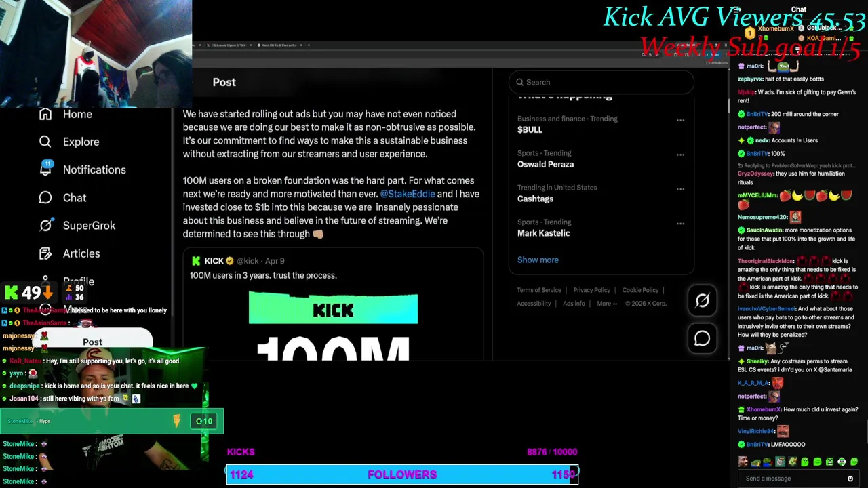Open more options for Cashtags trend

pos(680,190)
